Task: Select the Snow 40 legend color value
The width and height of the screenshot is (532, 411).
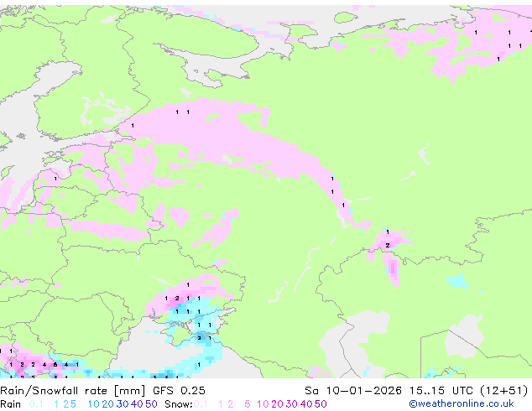Action: point(306,404)
